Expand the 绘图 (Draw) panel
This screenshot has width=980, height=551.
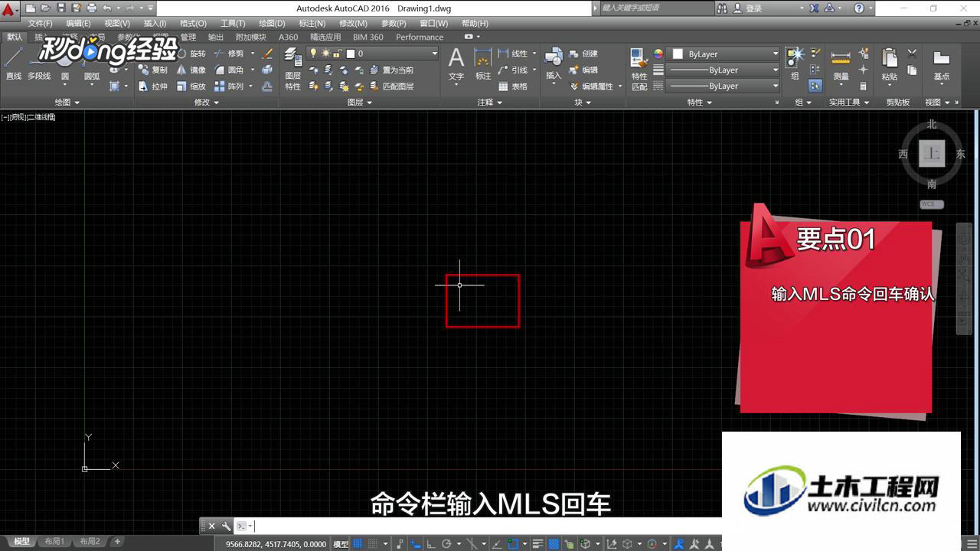67,102
